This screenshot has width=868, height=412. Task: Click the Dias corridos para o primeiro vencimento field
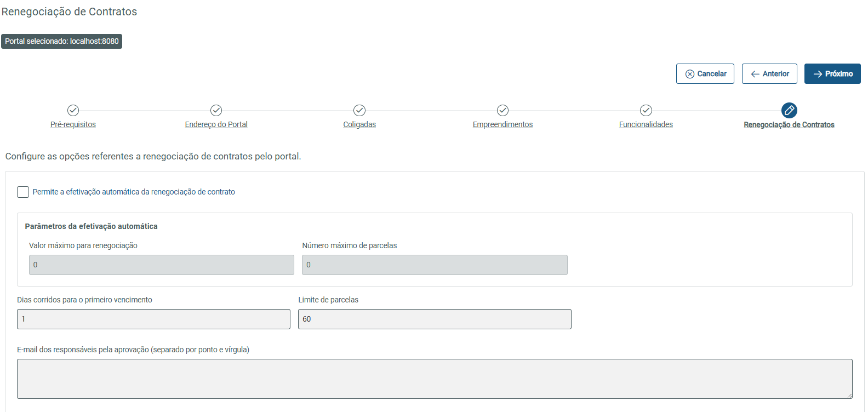tap(153, 319)
